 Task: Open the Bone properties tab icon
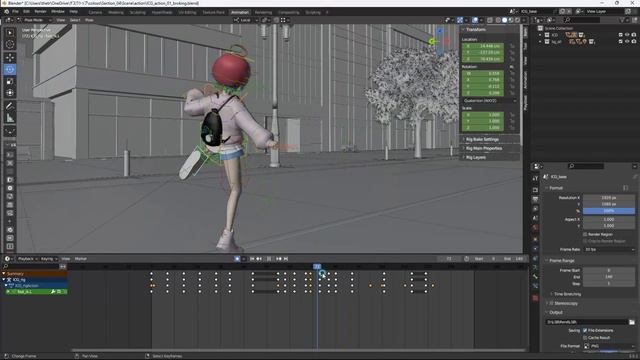tap(536, 277)
